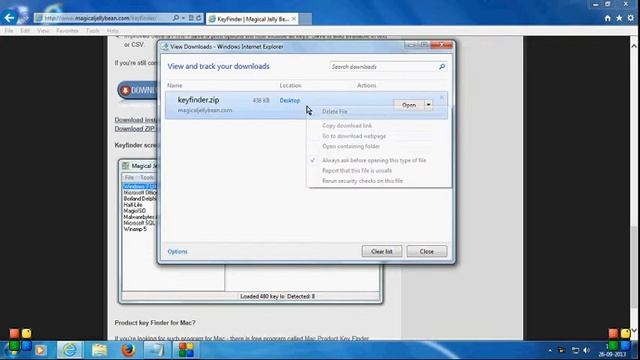Image resolution: width=640 pixels, height=360 pixels.
Task: Refresh the page using the address bar reload icon
Action: [199, 18]
